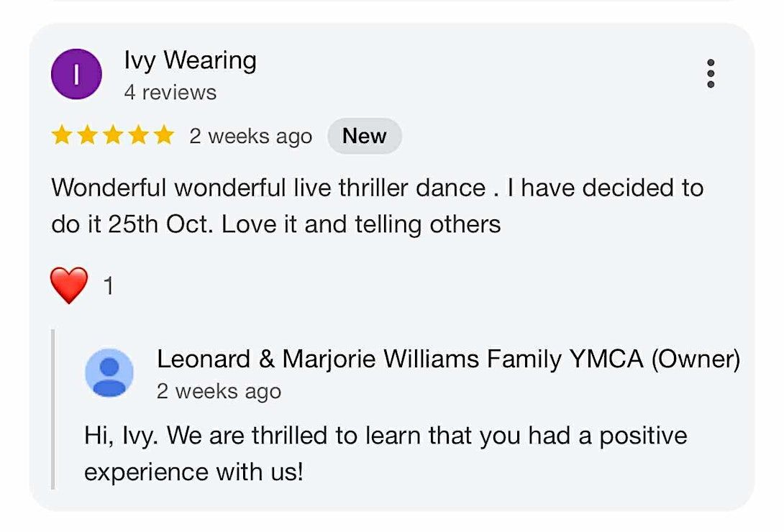Screen dimensions: 784x532
Task: Click the second yellow rating star
Action: coord(87,135)
